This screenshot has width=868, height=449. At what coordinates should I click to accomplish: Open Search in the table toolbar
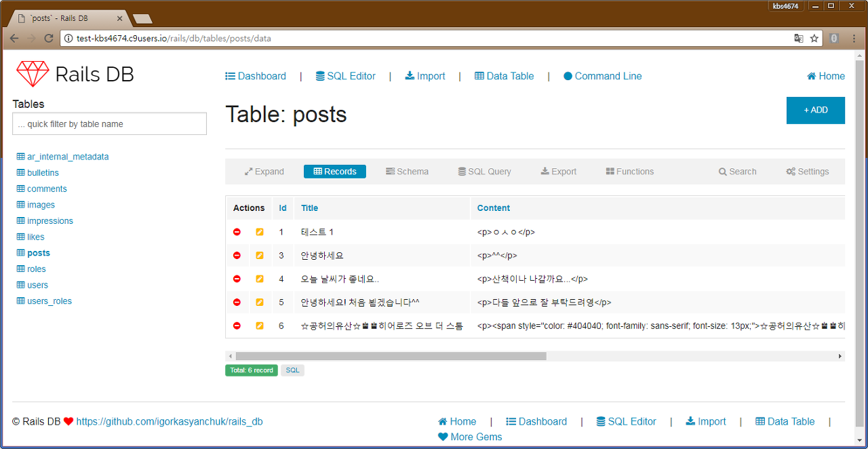click(738, 172)
